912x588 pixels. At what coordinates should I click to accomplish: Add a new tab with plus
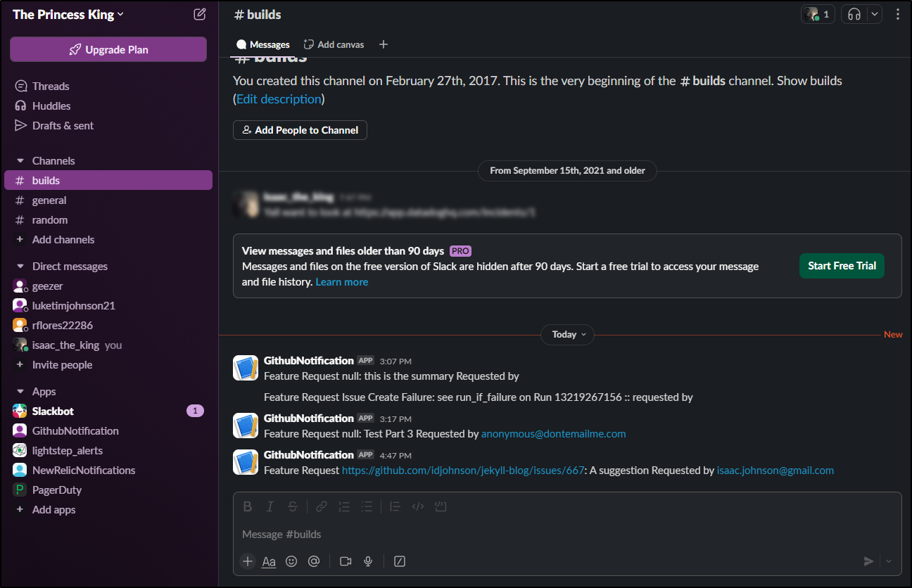[384, 44]
